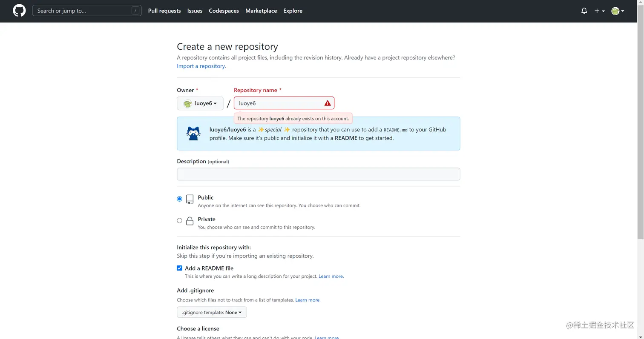
Task: Focus the Search or jump to field
Action: pos(87,11)
